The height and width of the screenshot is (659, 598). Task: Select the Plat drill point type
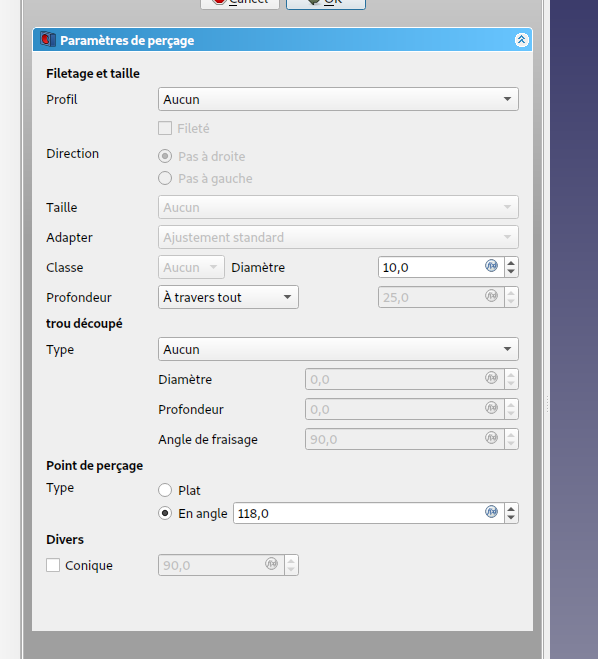[165, 490]
